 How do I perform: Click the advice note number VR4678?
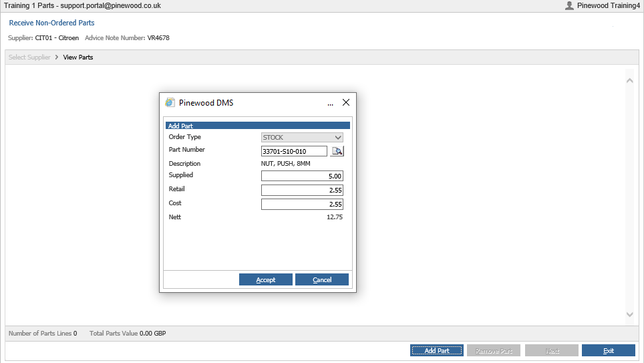[158, 38]
